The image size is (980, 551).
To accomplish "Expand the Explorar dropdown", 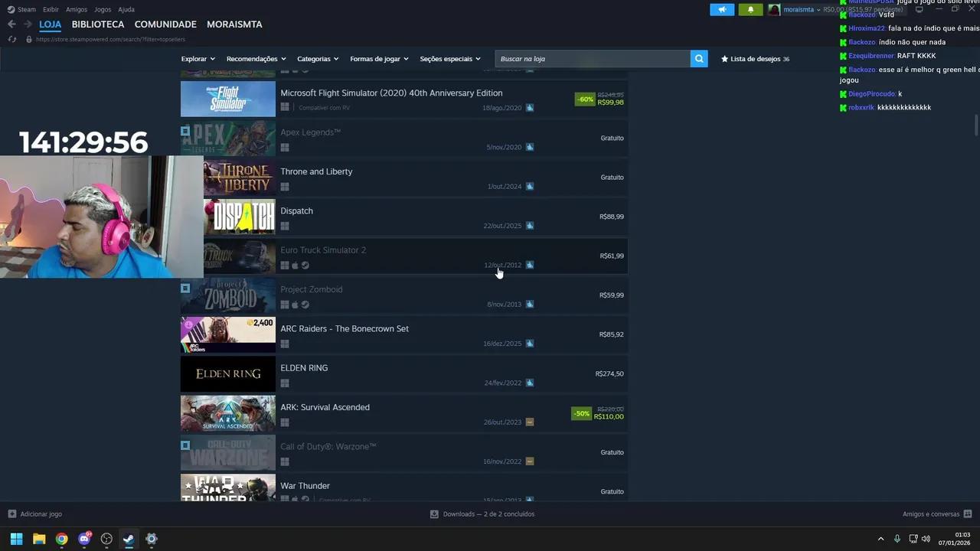I will [198, 59].
